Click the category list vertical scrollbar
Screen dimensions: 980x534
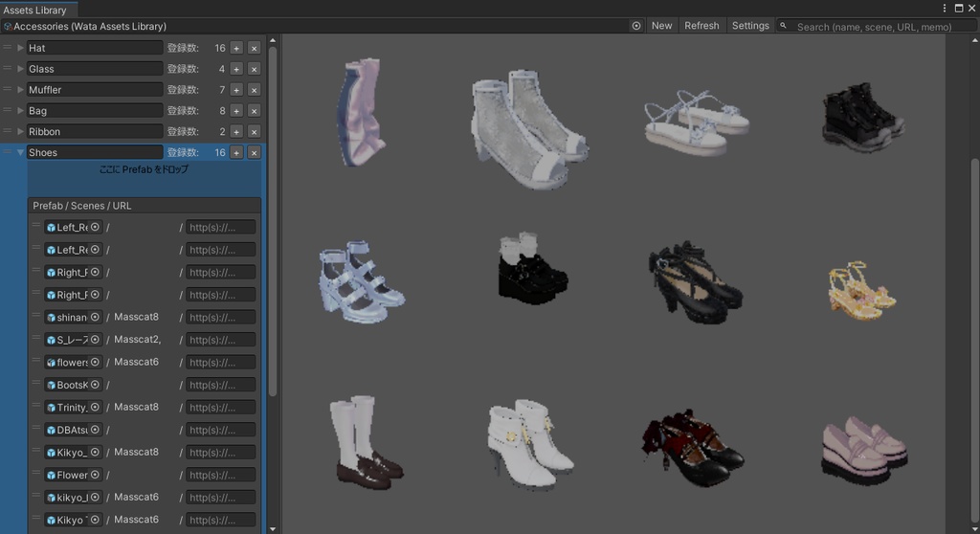pyautogui.click(x=273, y=220)
